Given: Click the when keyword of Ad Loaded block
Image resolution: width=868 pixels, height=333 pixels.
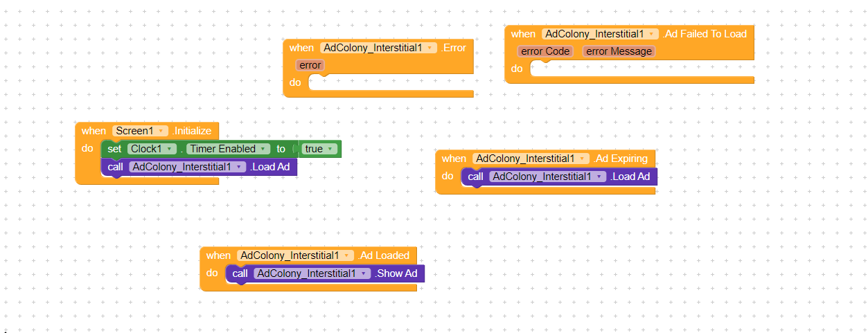Looking at the screenshot, I should 218,255.
